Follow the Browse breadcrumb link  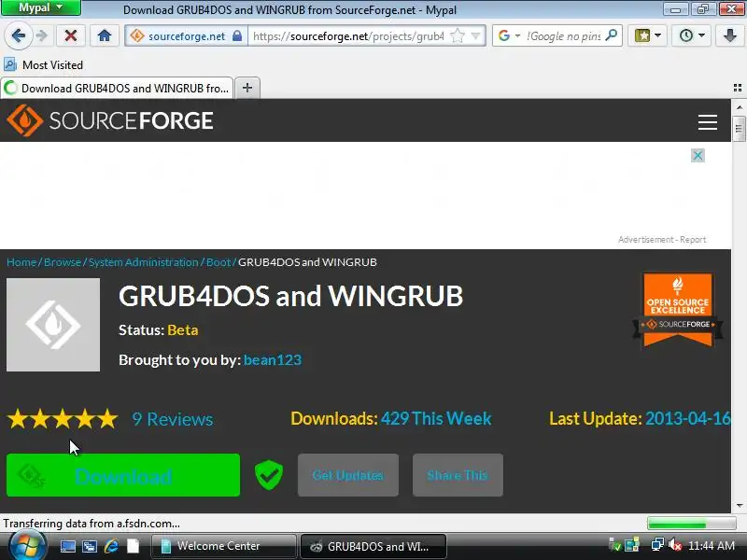tap(63, 262)
